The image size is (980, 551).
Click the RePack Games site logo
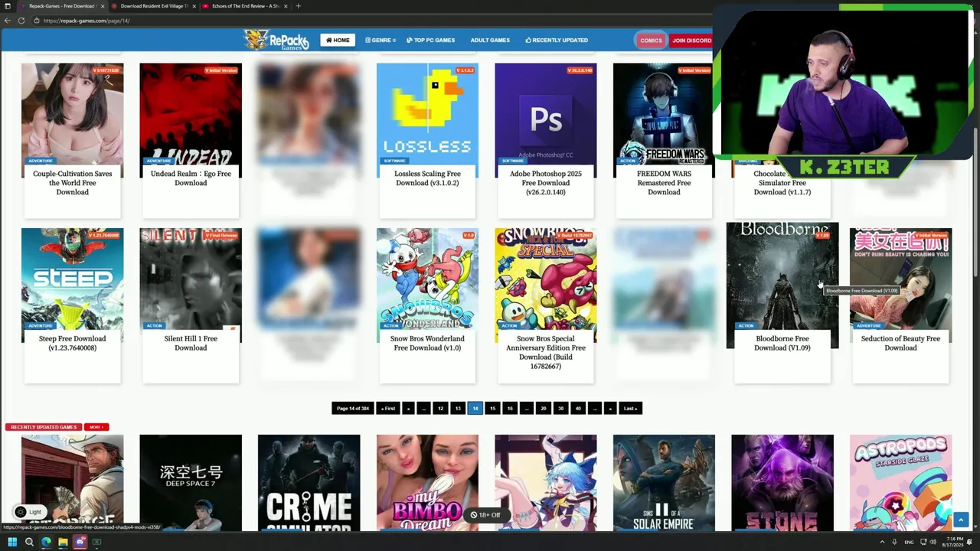[276, 40]
